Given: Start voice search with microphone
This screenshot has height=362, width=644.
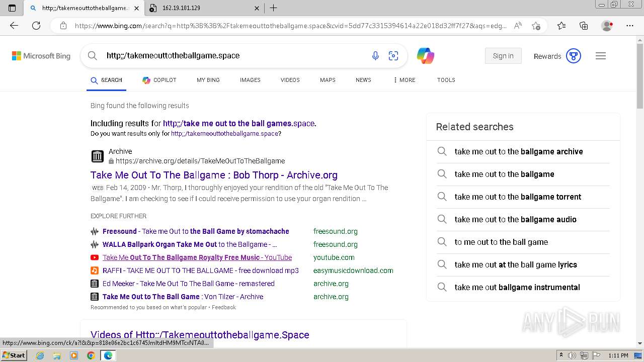Looking at the screenshot, I should (x=375, y=56).
